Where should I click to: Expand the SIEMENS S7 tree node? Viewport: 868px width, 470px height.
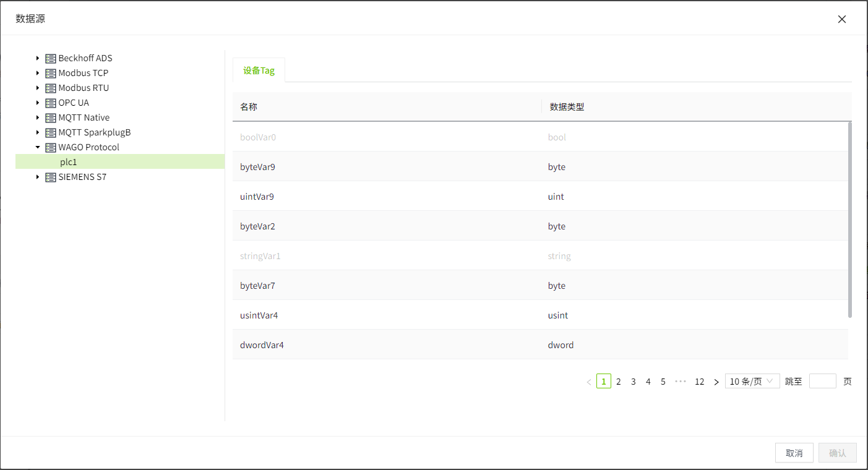(x=38, y=177)
